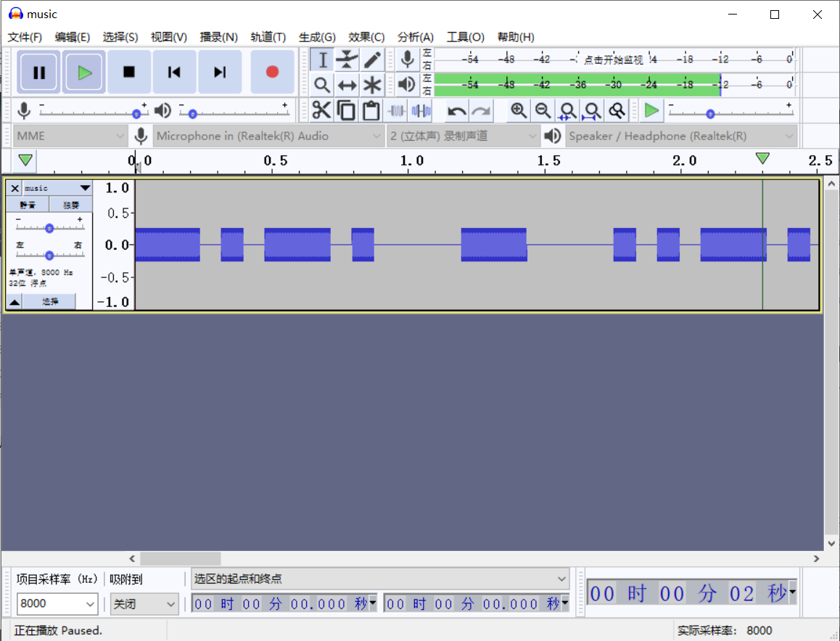Image resolution: width=840 pixels, height=641 pixels.
Task: Fit selection to window width
Action: (567, 110)
